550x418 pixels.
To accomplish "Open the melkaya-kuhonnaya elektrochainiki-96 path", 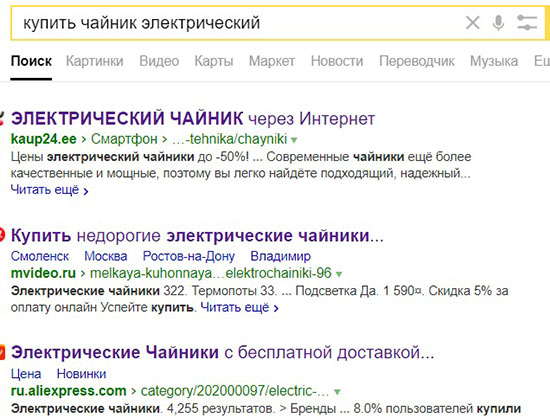I will pos(211,273).
